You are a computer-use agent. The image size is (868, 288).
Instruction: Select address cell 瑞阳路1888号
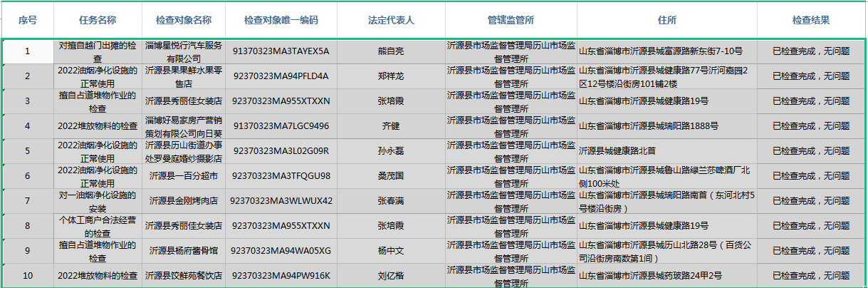(666, 126)
